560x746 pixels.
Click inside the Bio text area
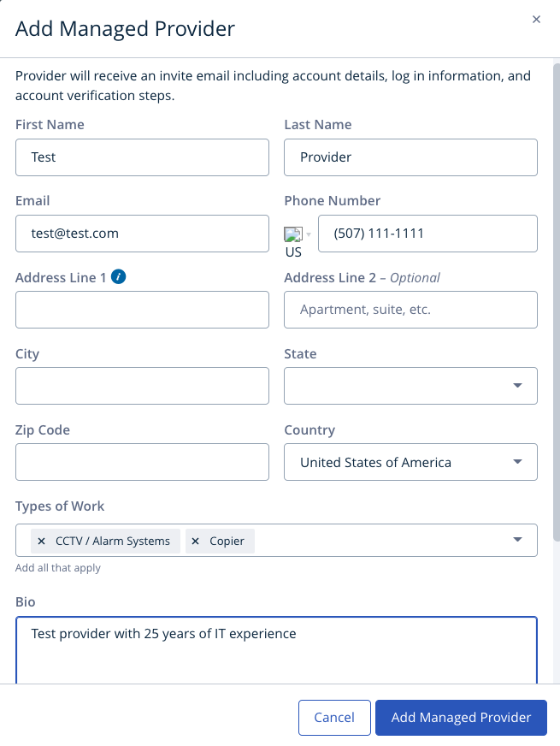pyautogui.click(x=276, y=654)
